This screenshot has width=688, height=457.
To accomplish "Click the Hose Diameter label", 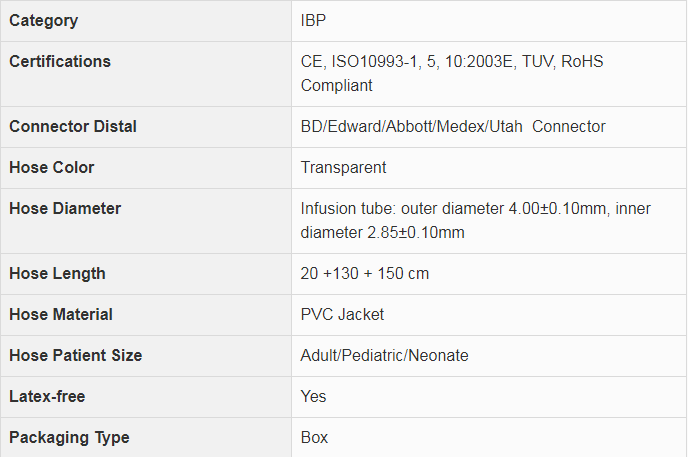I will tap(65, 208).
